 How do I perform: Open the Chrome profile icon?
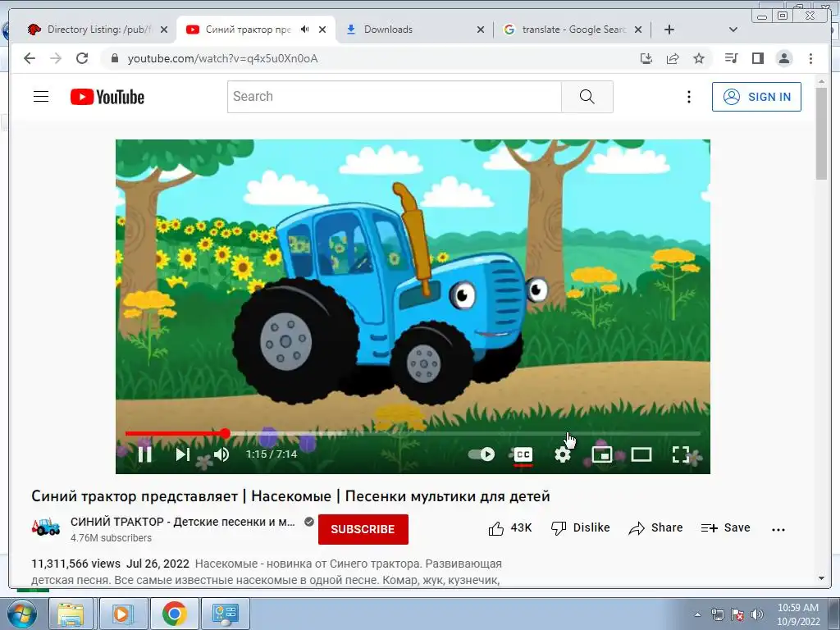click(x=783, y=58)
